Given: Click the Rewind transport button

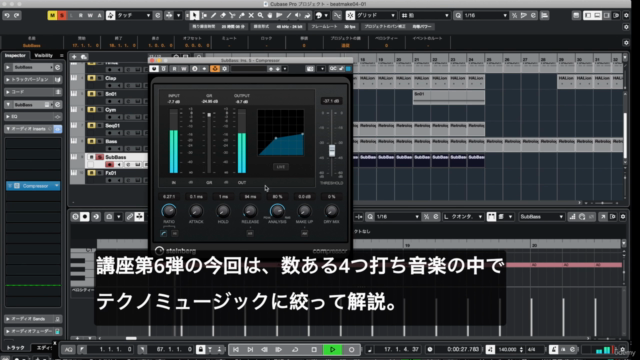Looking at the screenshot, I should (264, 349).
